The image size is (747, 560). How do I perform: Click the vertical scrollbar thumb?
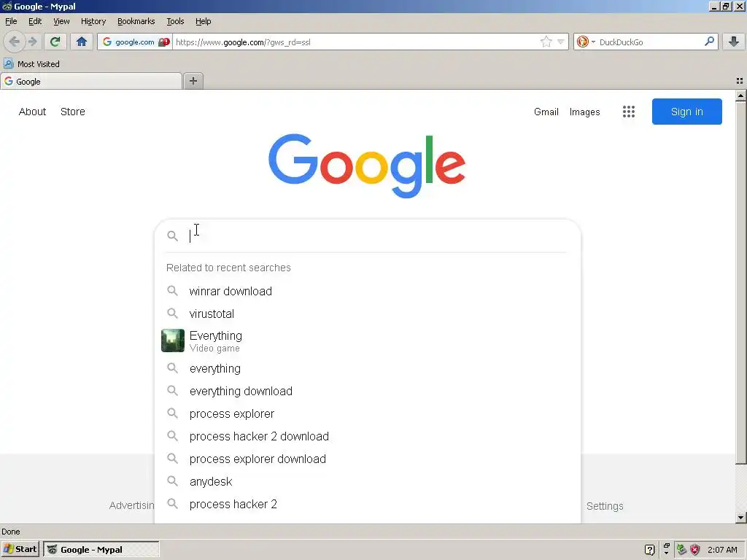click(741, 282)
